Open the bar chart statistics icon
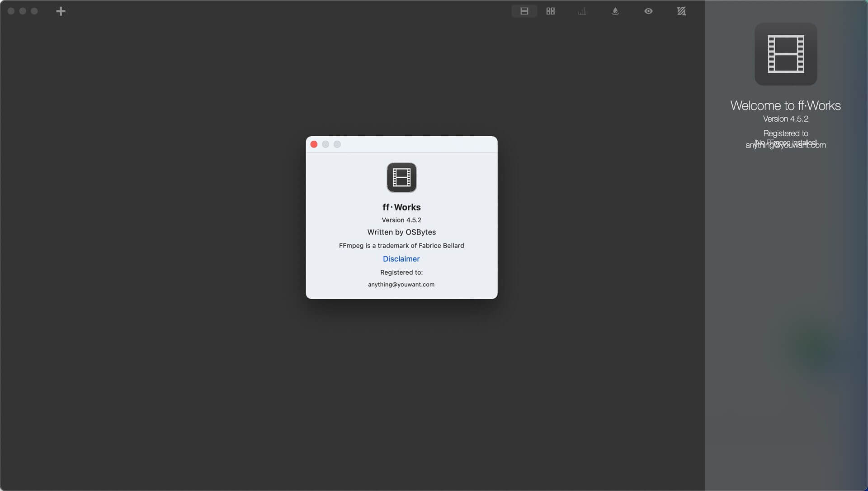Screen dimensions: 868x491 pos(582,11)
